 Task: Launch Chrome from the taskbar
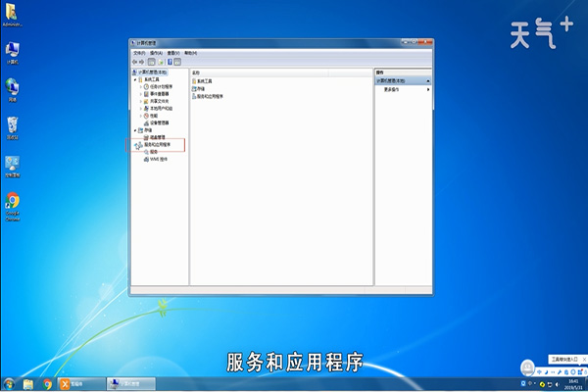coord(47,384)
